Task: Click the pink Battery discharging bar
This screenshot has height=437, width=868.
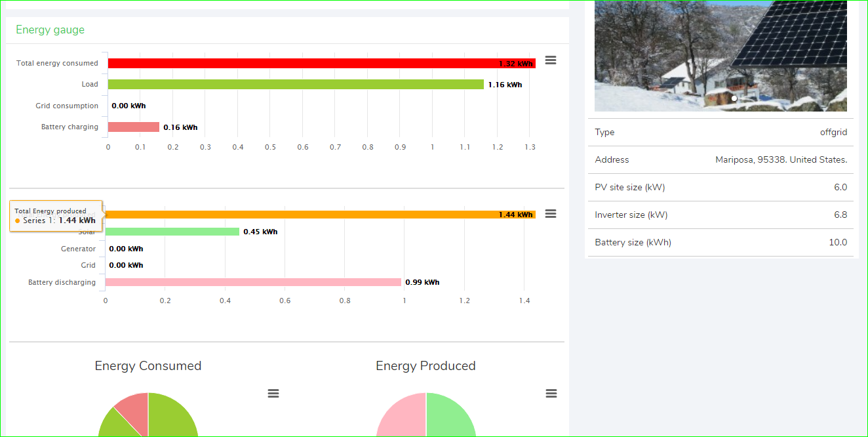Action: tap(253, 282)
